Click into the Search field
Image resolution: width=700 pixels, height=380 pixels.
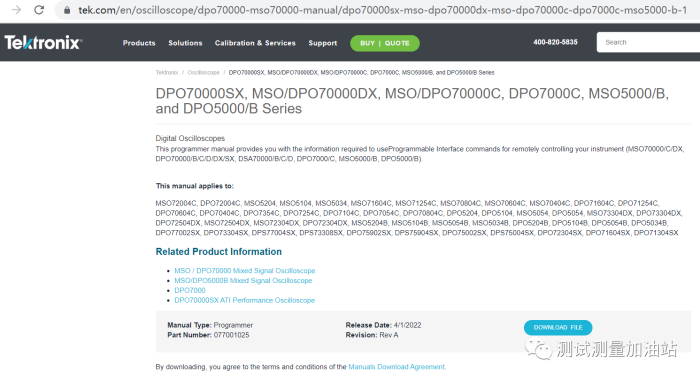[x=648, y=42]
